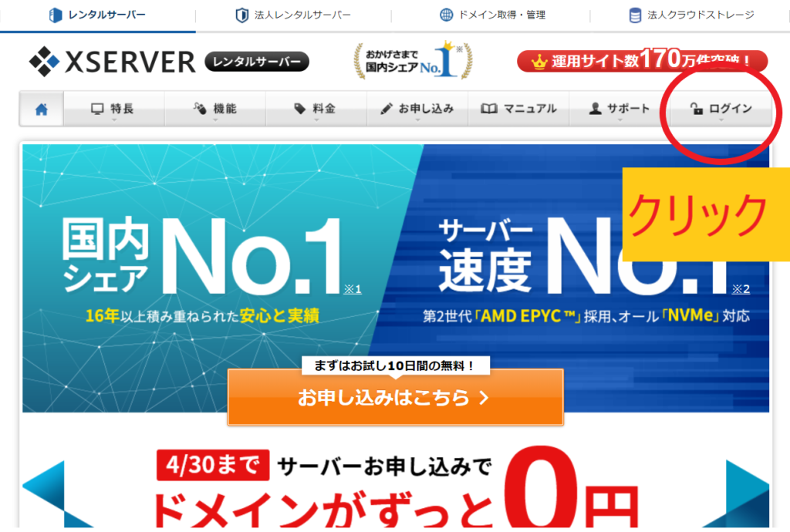
Task: Switch to 法人レンタルサーバー tab
Action: click(293, 15)
